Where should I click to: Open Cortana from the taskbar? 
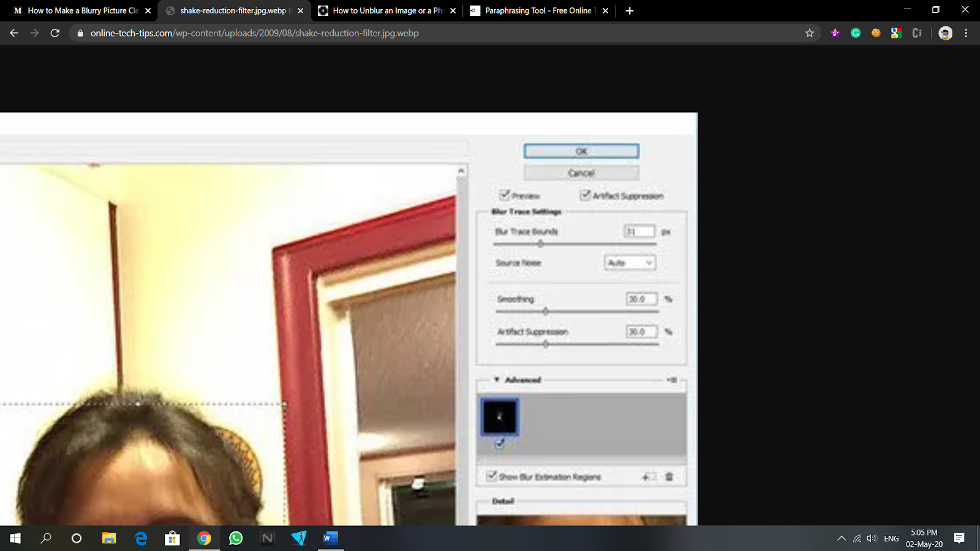click(77, 538)
